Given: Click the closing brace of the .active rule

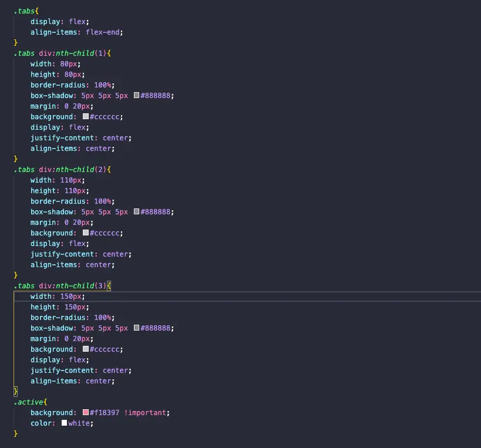Looking at the screenshot, I should 16,433.
